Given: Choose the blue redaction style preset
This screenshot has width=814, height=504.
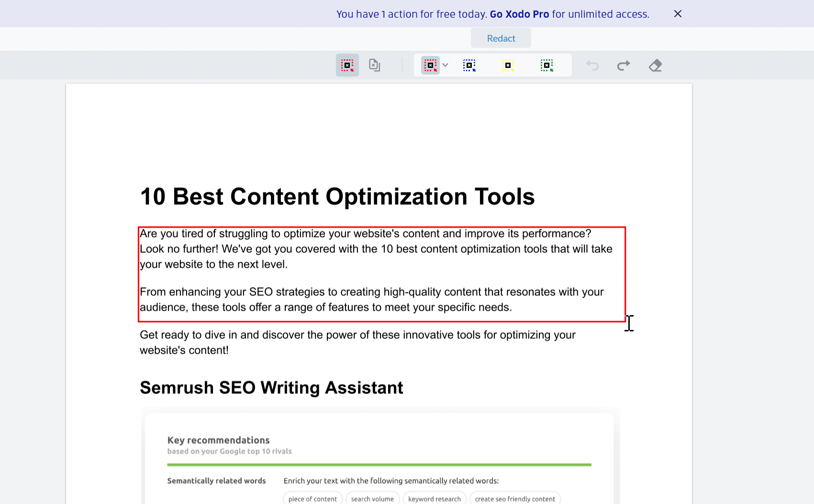Looking at the screenshot, I should coord(469,65).
